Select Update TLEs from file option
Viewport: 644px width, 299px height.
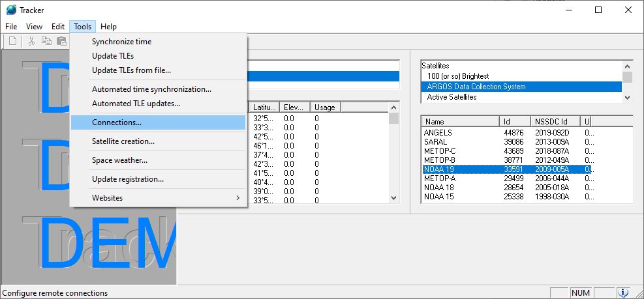(131, 70)
